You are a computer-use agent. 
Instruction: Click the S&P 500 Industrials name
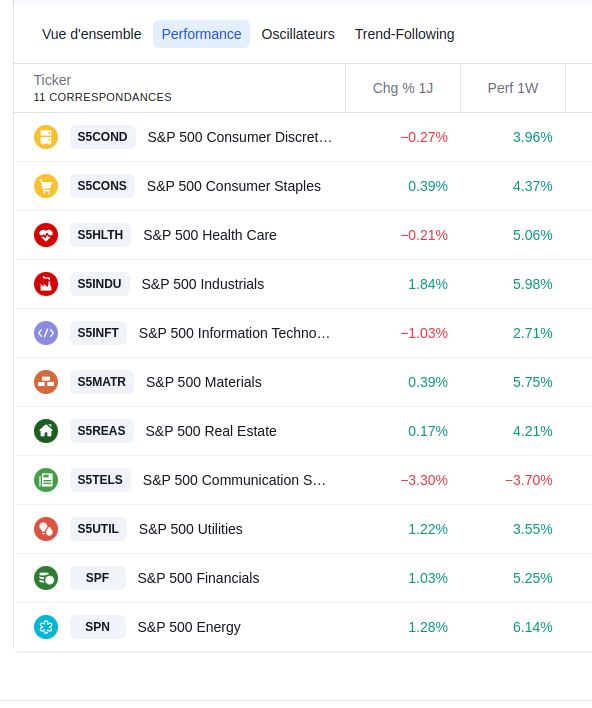pyautogui.click(x=203, y=284)
